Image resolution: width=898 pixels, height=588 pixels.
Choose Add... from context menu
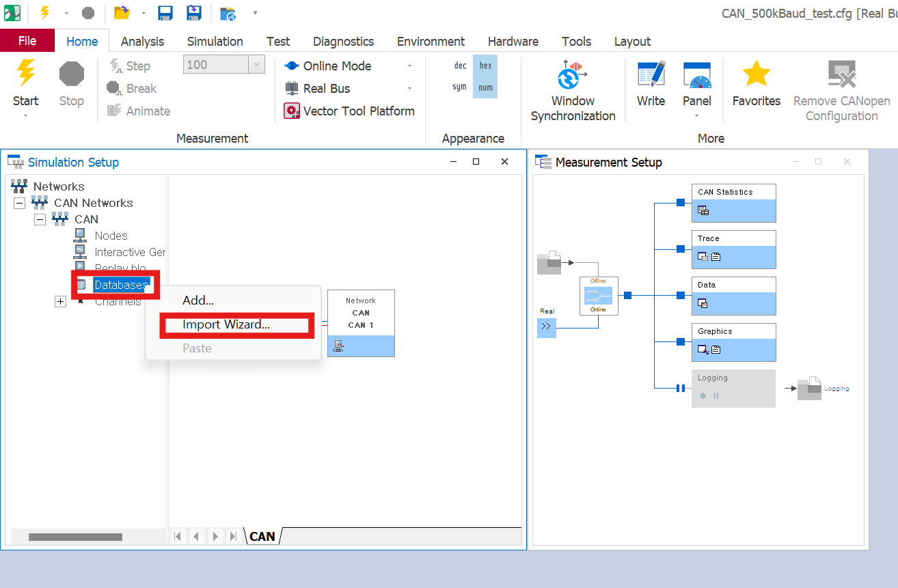click(x=198, y=300)
